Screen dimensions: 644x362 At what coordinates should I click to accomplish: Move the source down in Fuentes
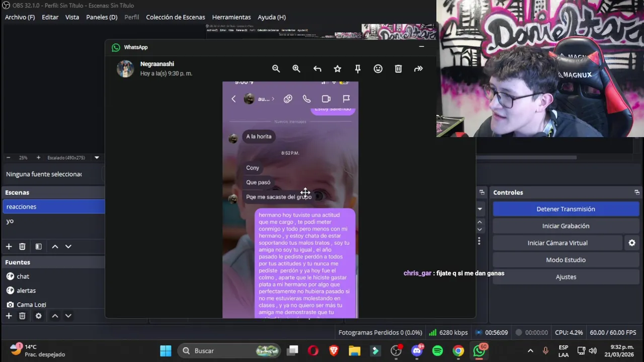(68, 316)
